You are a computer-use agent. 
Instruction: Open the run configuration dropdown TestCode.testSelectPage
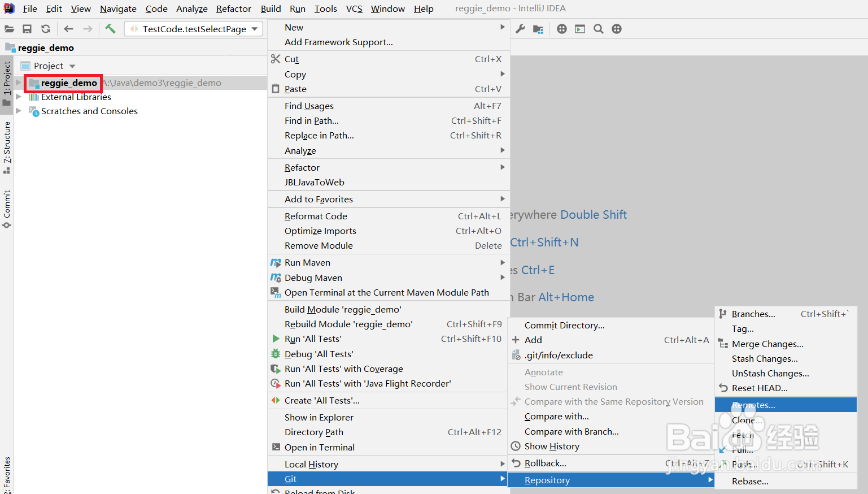pos(194,29)
